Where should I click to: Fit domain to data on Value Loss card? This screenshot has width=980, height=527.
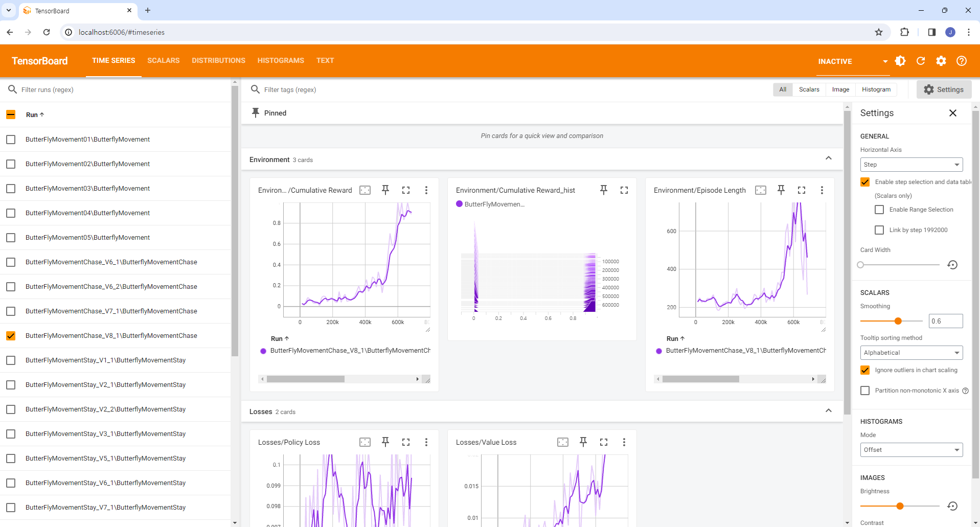click(x=563, y=442)
